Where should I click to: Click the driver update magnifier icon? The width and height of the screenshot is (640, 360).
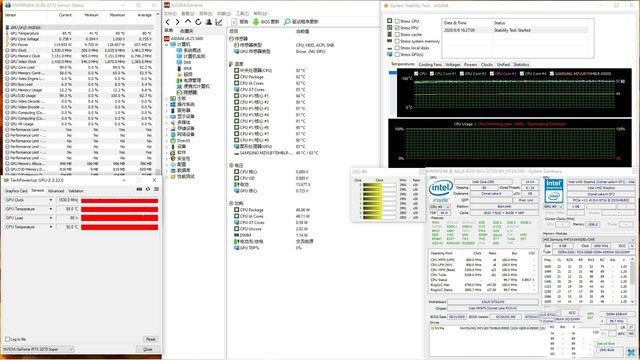click(x=287, y=22)
